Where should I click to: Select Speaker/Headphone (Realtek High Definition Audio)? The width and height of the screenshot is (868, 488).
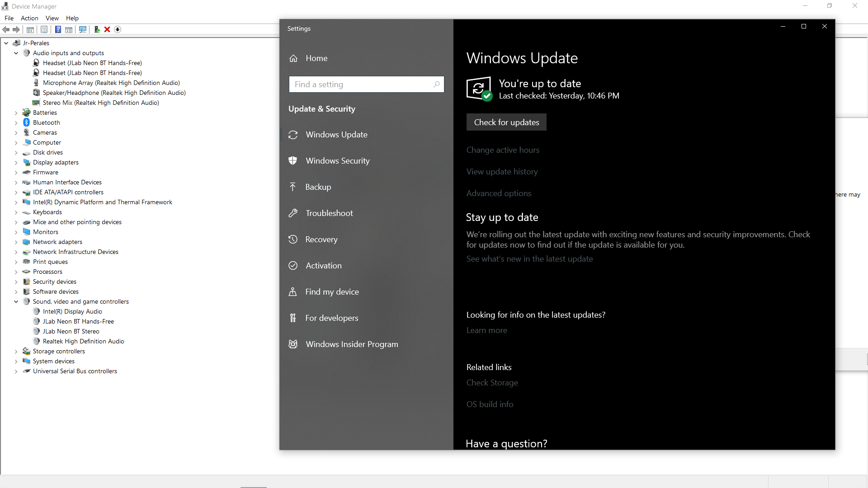[114, 93]
